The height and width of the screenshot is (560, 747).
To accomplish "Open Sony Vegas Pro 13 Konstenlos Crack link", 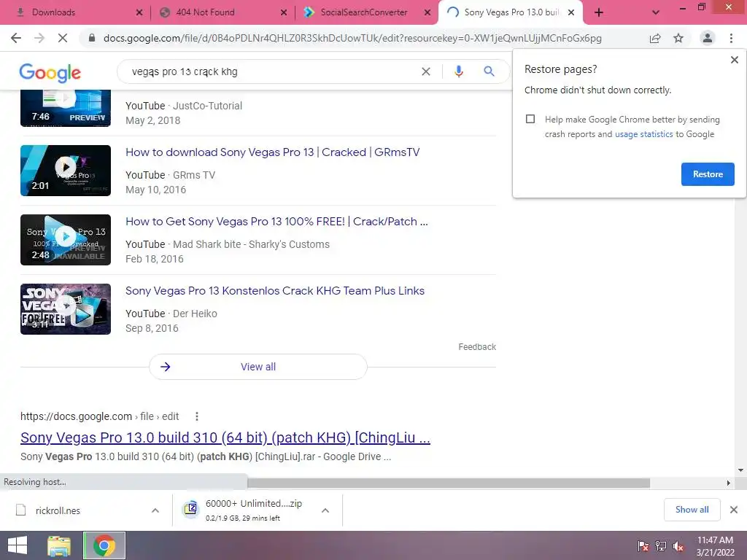I will (275, 291).
